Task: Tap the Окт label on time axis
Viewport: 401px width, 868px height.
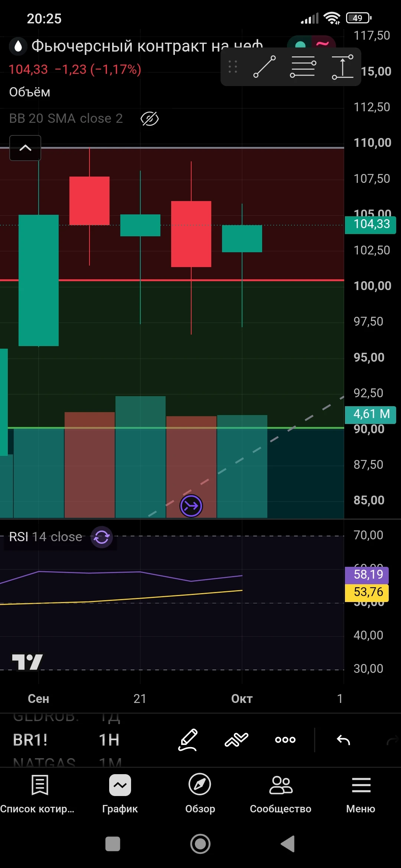Action: pos(242,699)
